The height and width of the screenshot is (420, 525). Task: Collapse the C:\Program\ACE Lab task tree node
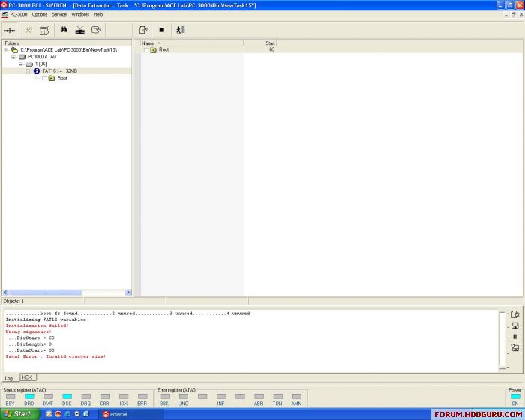6,50
